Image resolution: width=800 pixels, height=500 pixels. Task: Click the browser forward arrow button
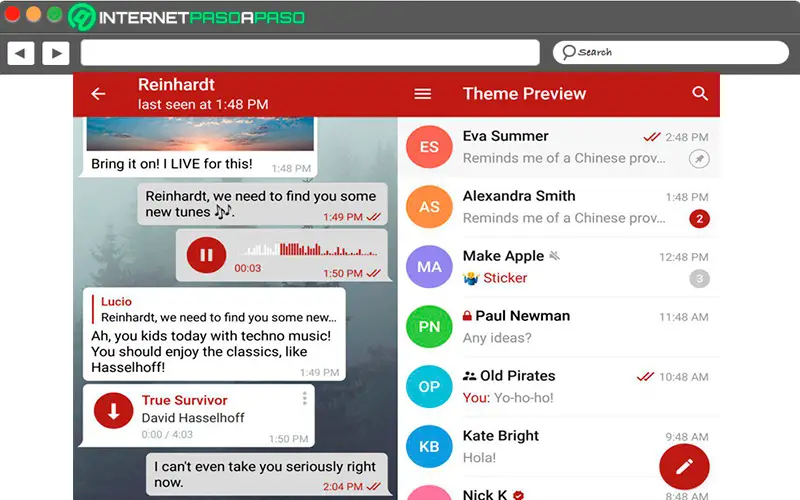coord(56,53)
